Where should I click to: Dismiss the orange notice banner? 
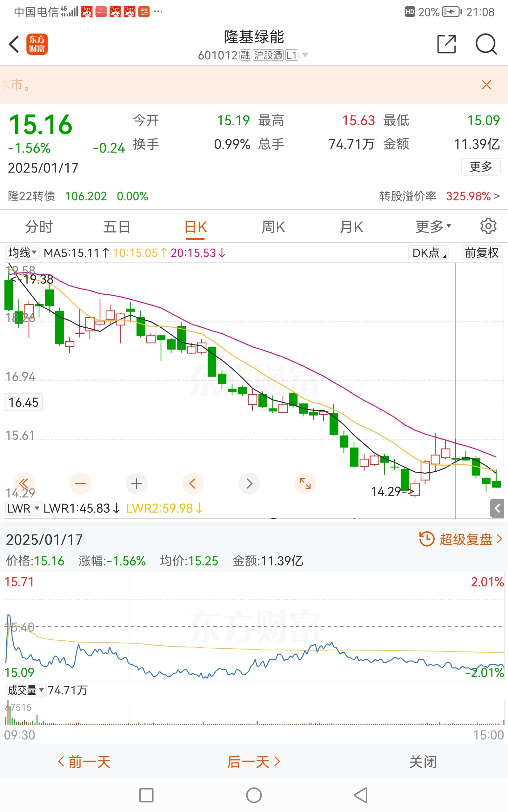486,85
